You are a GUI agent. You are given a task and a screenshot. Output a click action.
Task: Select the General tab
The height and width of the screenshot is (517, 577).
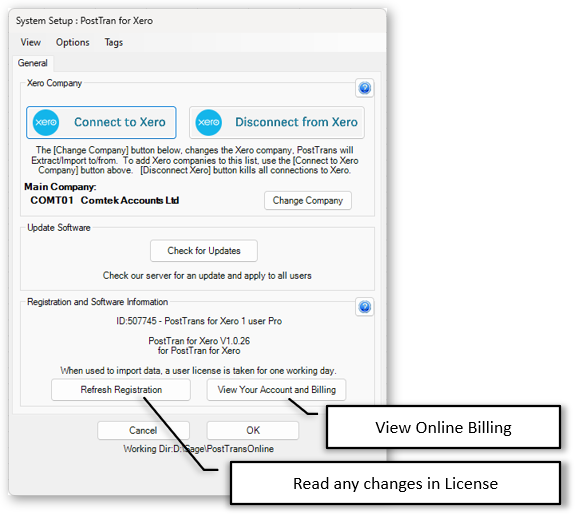point(33,63)
